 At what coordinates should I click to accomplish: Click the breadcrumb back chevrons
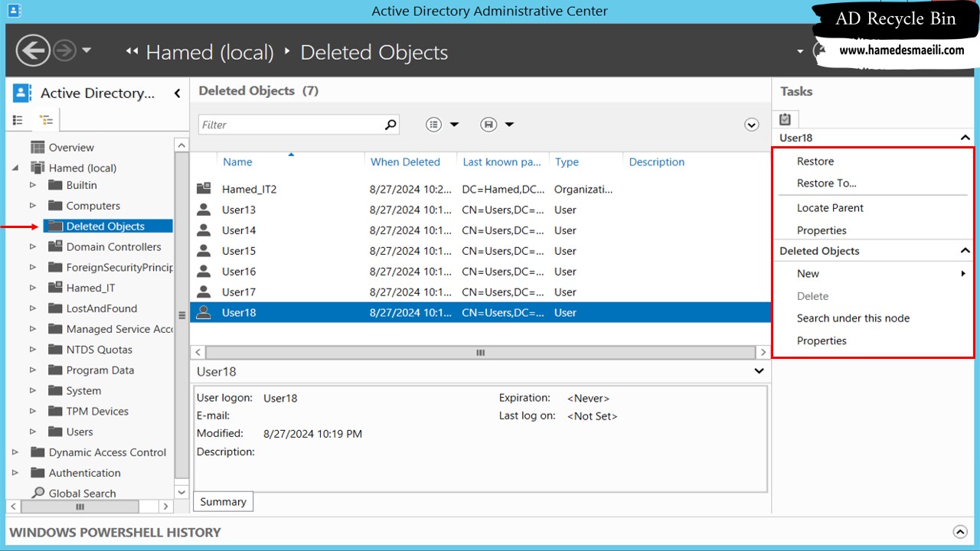[132, 51]
